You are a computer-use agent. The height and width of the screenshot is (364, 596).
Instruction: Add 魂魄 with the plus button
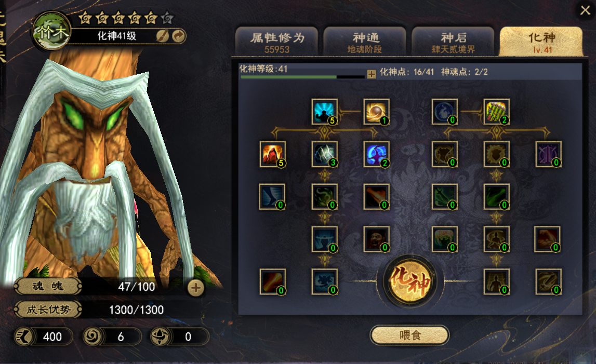[196, 288]
